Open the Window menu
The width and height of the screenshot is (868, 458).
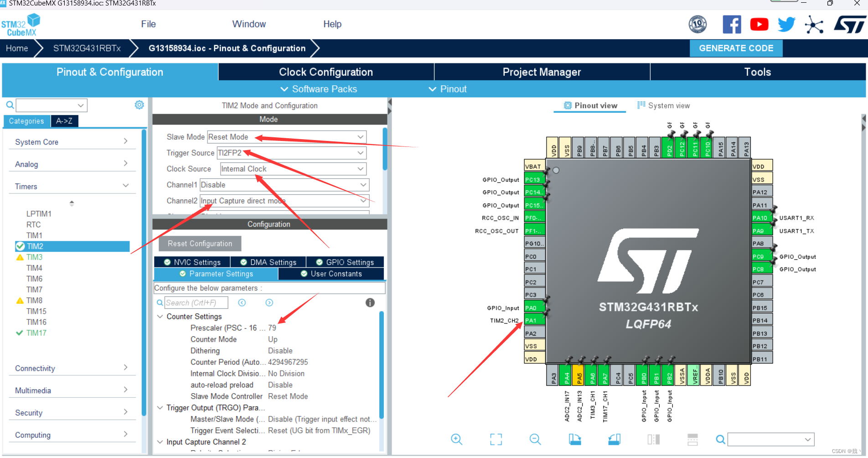pyautogui.click(x=249, y=24)
